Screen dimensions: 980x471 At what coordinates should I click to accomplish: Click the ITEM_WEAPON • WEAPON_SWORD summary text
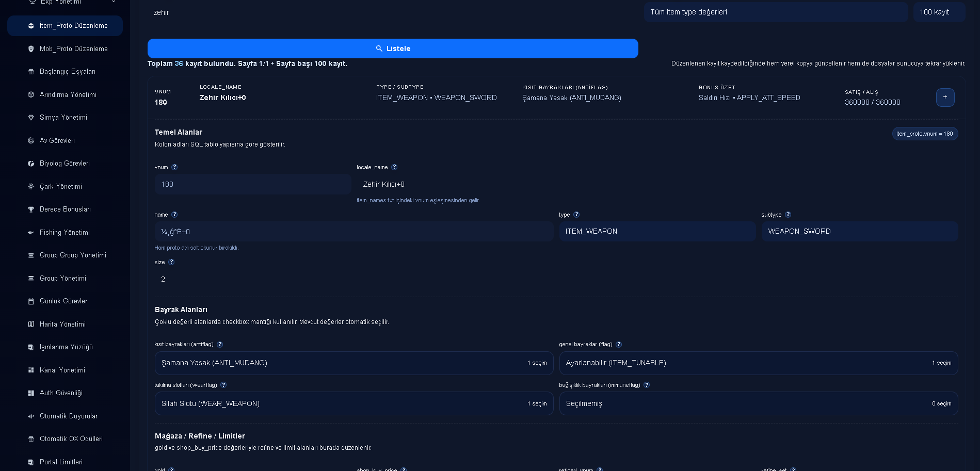click(437, 98)
